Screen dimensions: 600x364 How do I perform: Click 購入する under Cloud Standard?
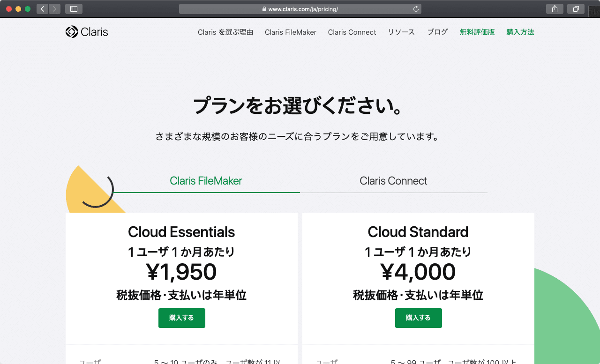(418, 318)
